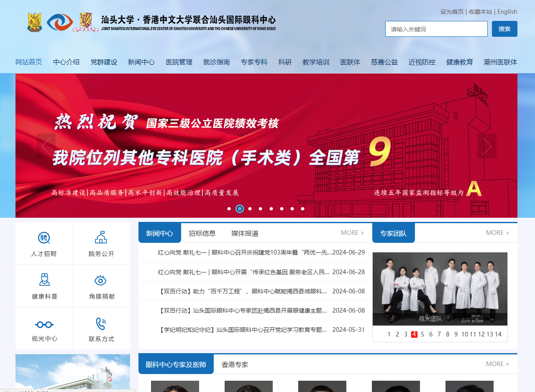Click the red banner image
This screenshot has height=392, width=535.
[266, 145]
